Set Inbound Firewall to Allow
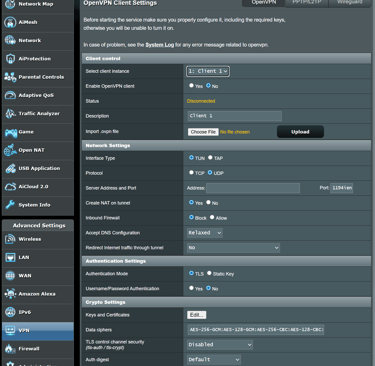Viewport: 375px width, 366px height. [x=212, y=217]
